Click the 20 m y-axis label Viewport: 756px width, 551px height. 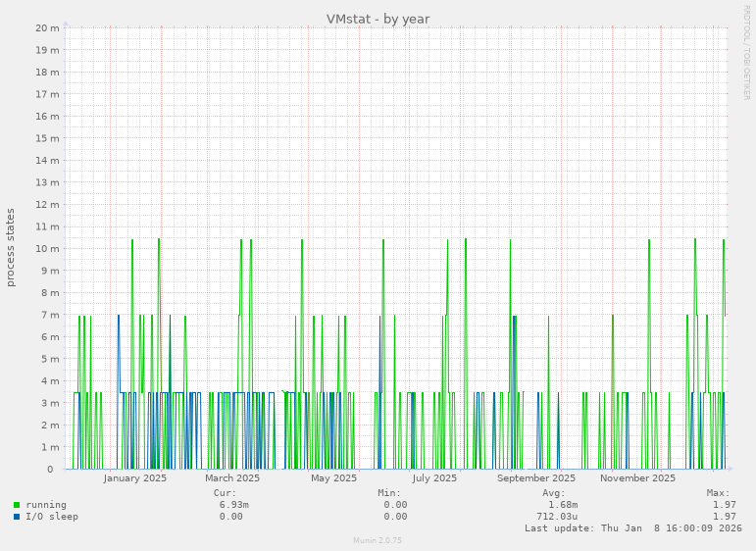47,27
